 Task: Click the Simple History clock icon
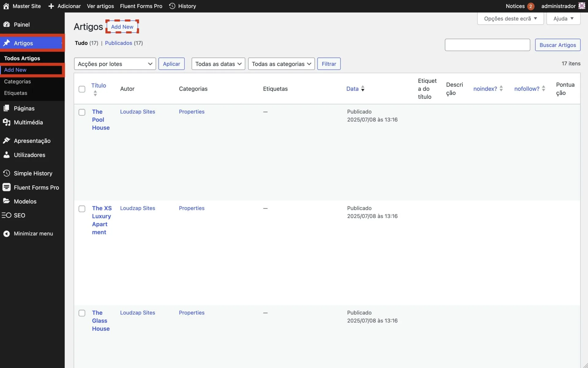click(6, 173)
